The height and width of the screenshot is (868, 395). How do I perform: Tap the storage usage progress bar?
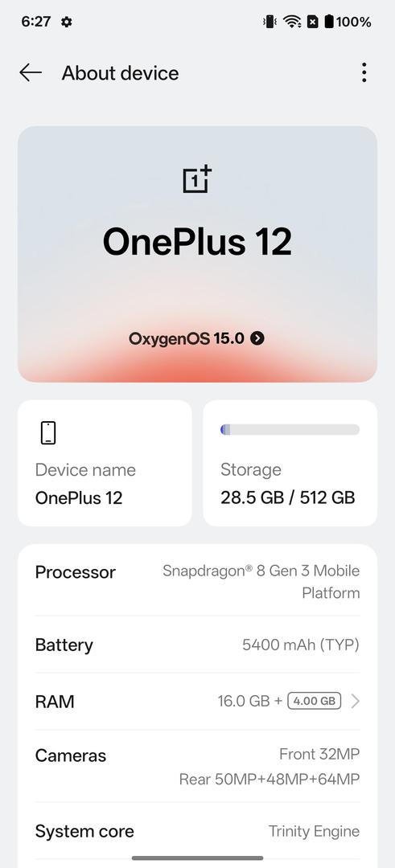tap(290, 429)
